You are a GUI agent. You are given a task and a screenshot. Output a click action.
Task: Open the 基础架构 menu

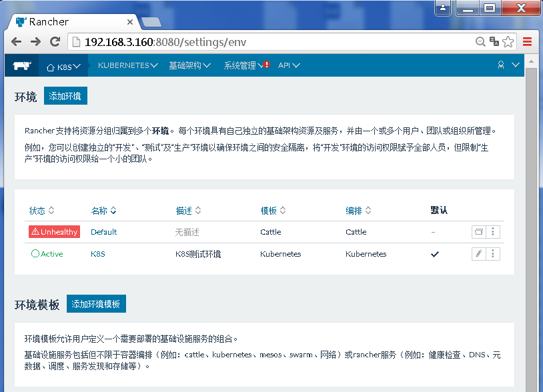pos(189,65)
